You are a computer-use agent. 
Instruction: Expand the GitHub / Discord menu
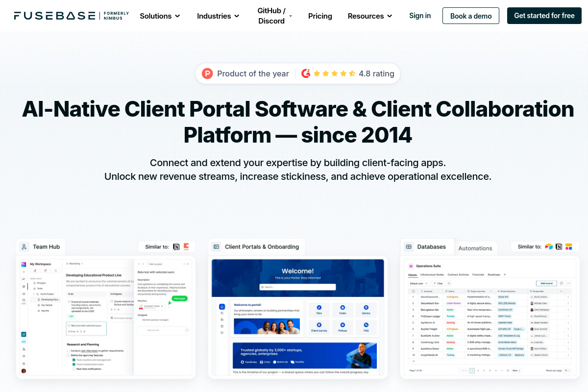pos(275,16)
